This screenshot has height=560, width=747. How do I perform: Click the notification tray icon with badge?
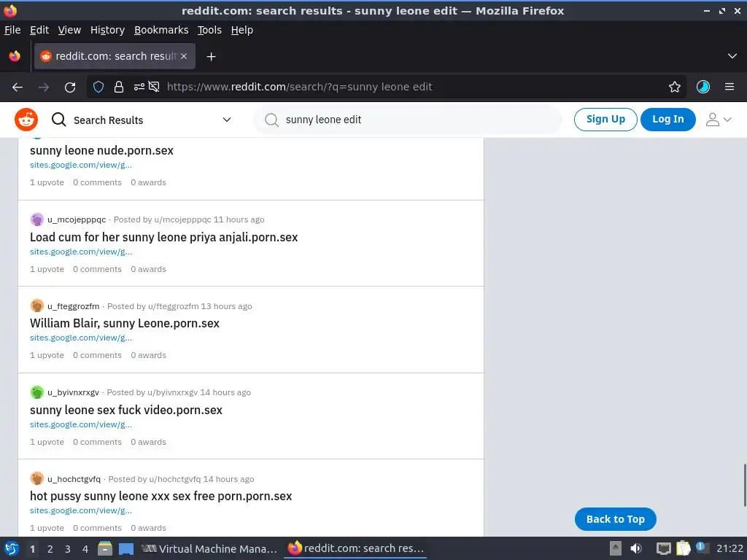(x=702, y=548)
